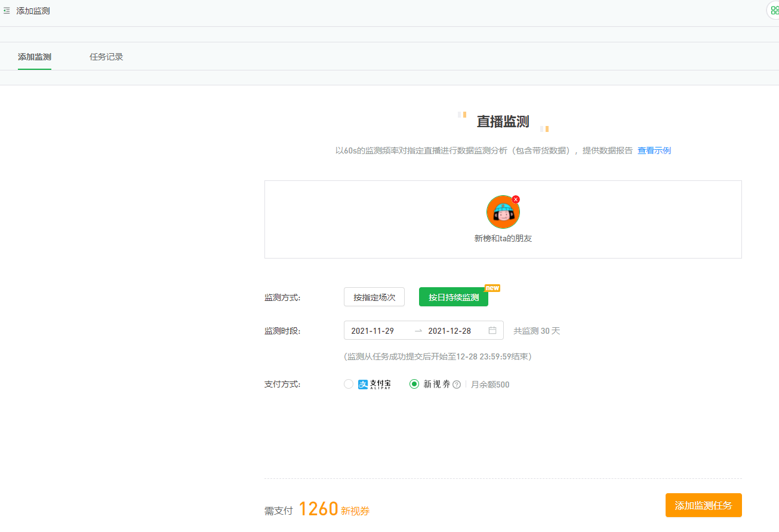The image size is (779, 532).
Task: Select the Alipay payment radio button
Action: point(349,384)
